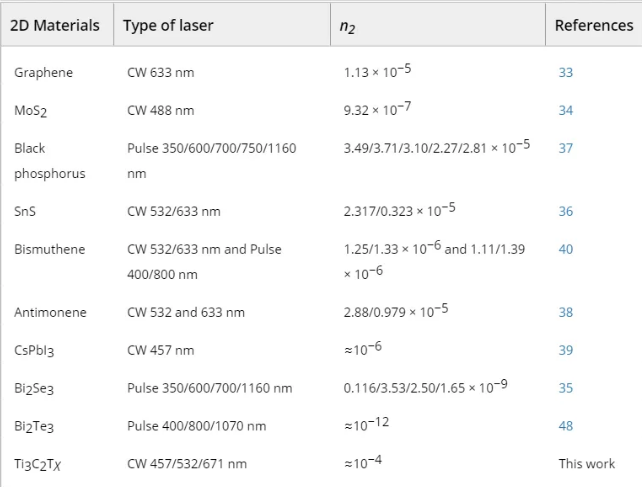Image resolution: width=642 pixels, height=487 pixels.
Task: Open reference 33 link for Graphene
Action: (x=566, y=73)
